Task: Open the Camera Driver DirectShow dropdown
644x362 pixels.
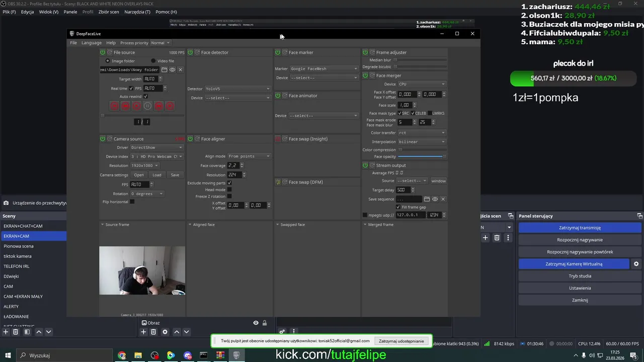Action: point(156,147)
